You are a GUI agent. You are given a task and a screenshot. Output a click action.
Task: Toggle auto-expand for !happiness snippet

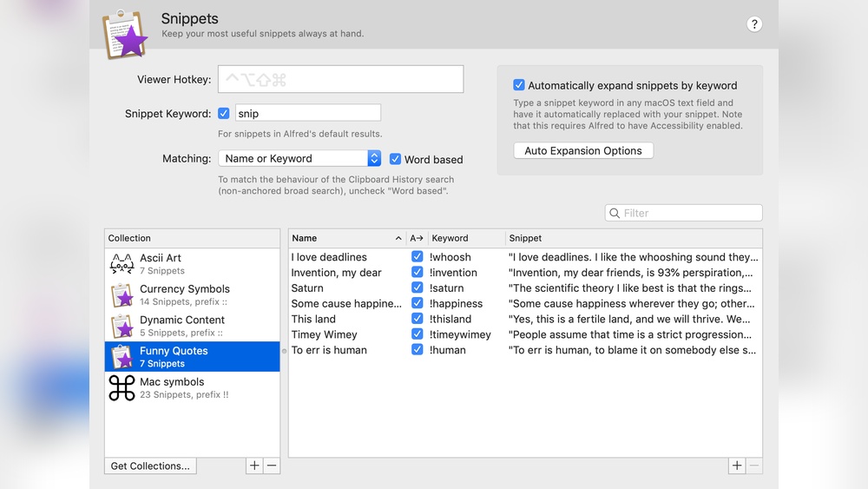[x=418, y=303]
